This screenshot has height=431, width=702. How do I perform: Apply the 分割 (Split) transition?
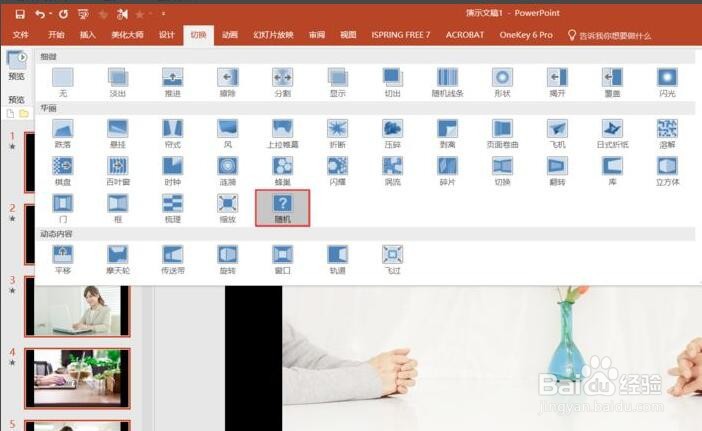tap(283, 83)
